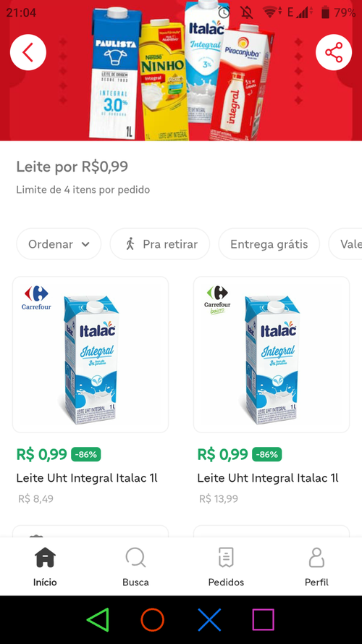
Task: Open the Início home tab
Action: (45, 566)
